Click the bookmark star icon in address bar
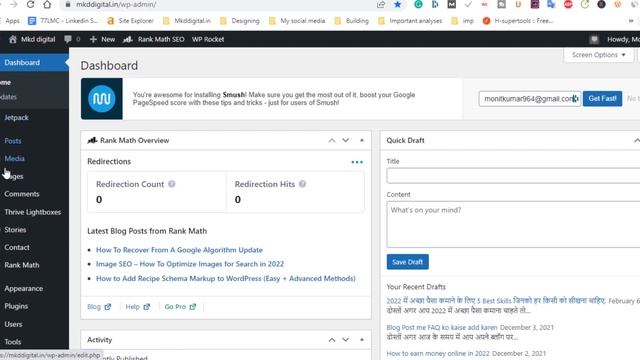 [398, 4]
